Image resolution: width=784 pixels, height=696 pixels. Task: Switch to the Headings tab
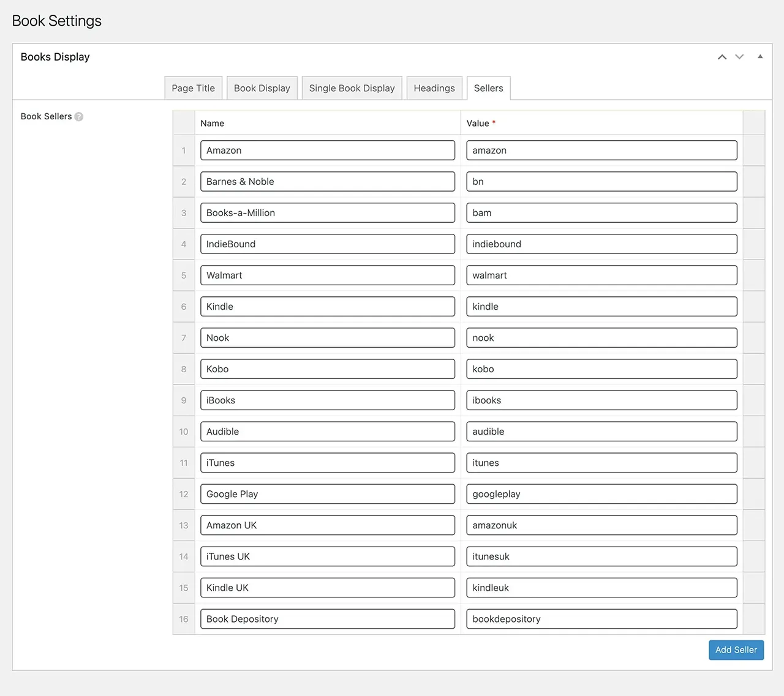tap(434, 88)
